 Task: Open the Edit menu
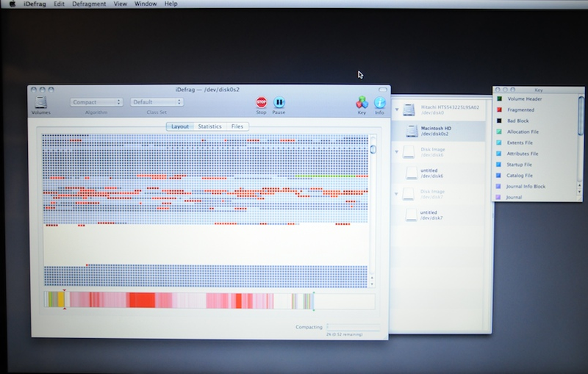click(x=59, y=4)
